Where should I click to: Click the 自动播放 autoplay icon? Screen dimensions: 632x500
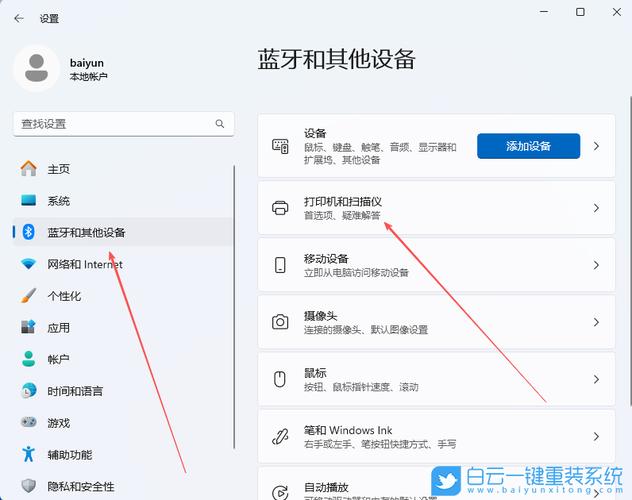point(280,492)
